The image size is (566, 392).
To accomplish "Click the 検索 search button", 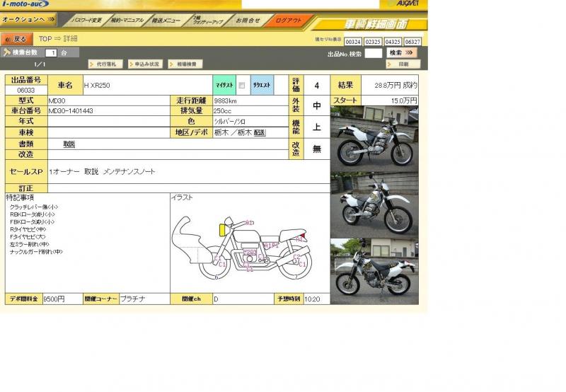I will pos(401,53).
